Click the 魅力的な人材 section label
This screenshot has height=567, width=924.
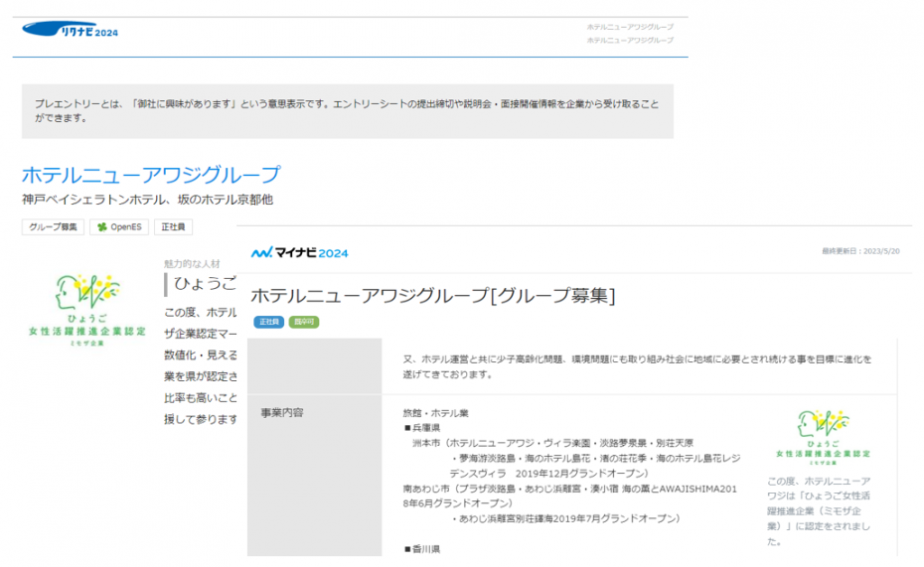[x=193, y=264]
